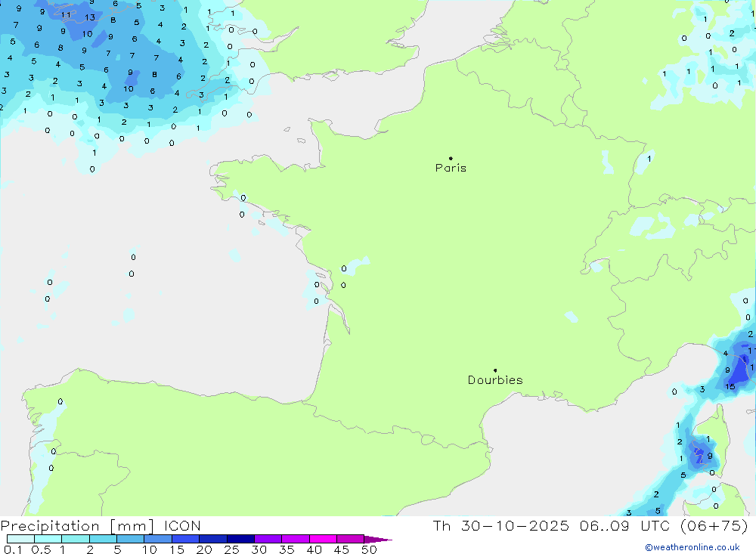The width and height of the screenshot is (756, 554).
Task: Pick the legend swatch between 5 and 10
Action: (x=131, y=539)
